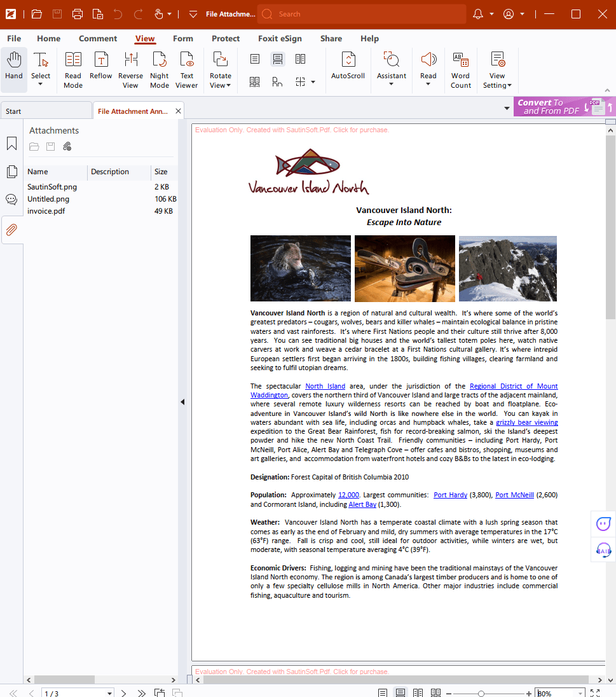616x697 pixels.
Task: Enable Night Mode viewing
Action: coord(159,67)
